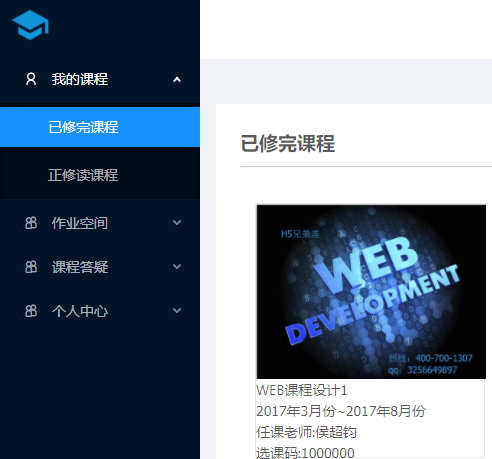This screenshot has width=492, height=459.
Task: Click the 课程答疑 menu label
Action: (80, 267)
